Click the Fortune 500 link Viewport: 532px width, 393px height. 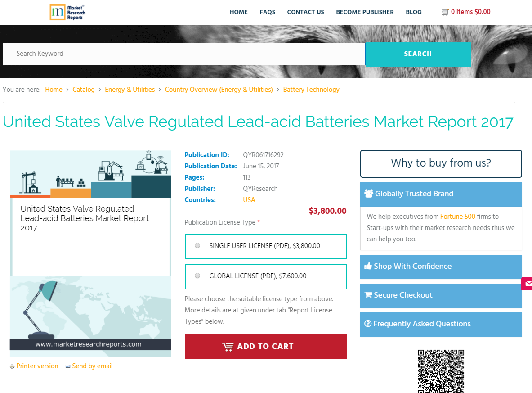click(x=457, y=217)
